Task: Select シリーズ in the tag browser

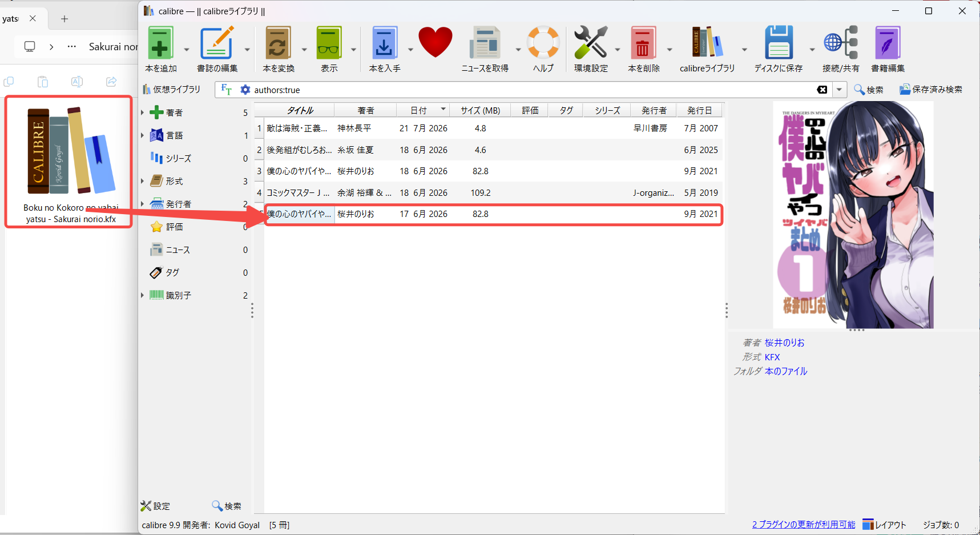Action: click(178, 158)
